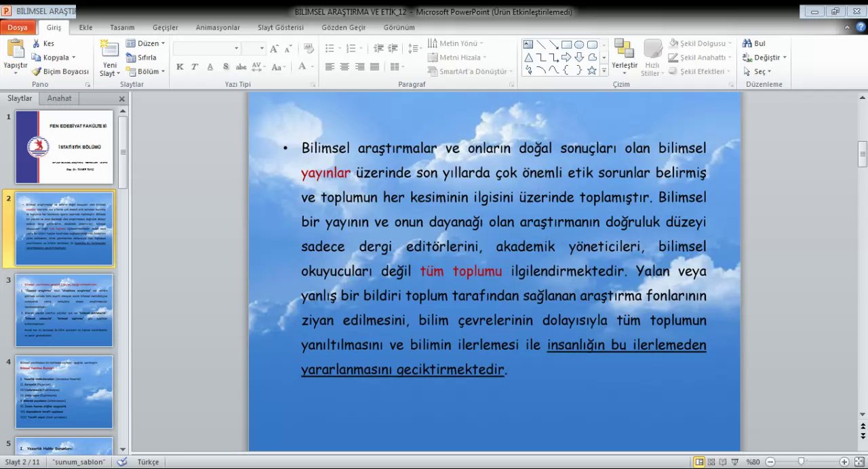Decrease font size with the small A icon
Image resolution: width=868 pixels, height=469 pixels.
pos(288,49)
